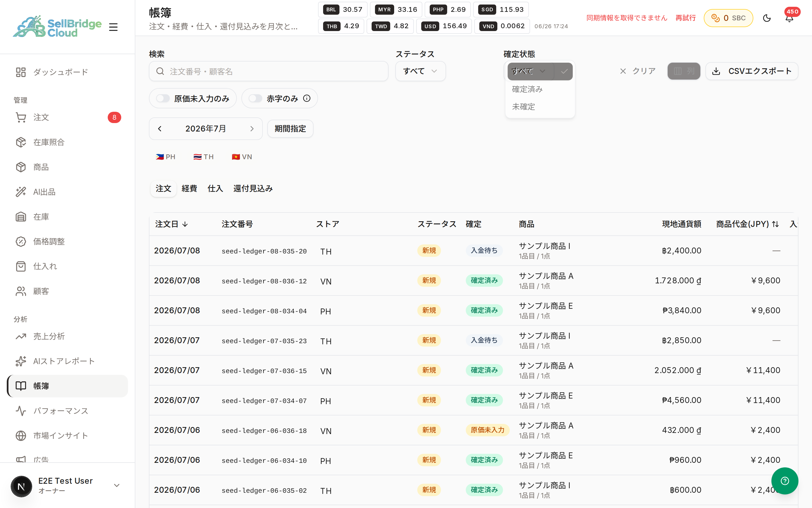Image resolution: width=812 pixels, height=508 pixels.
Task: Open the ダッシュボード sidebar item
Action: tap(67, 72)
